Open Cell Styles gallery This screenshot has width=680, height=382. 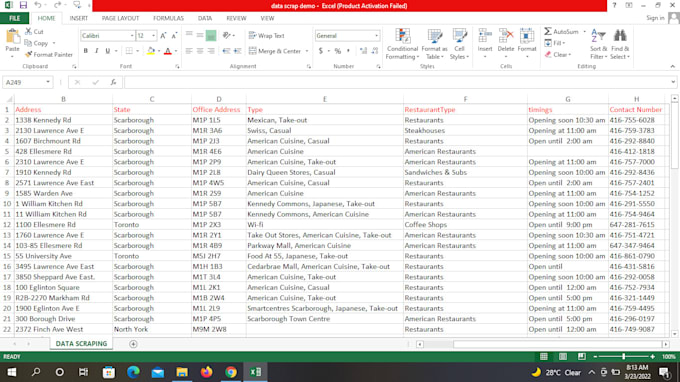coord(459,44)
